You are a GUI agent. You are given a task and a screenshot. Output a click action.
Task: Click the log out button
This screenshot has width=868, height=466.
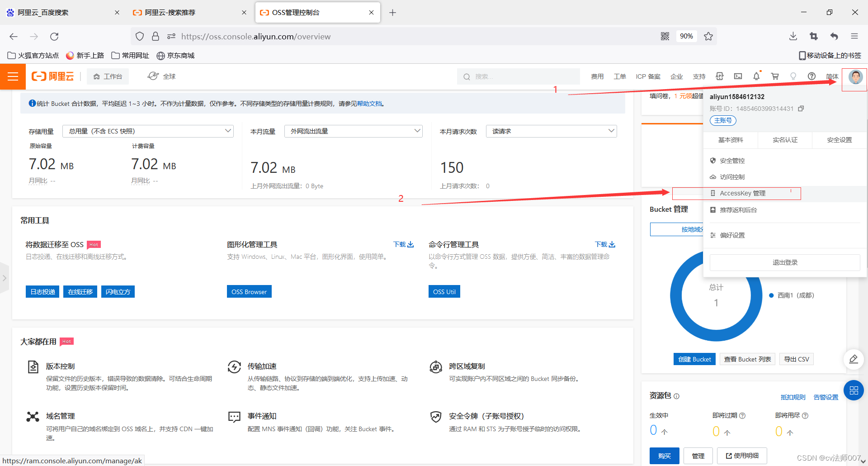pos(785,262)
